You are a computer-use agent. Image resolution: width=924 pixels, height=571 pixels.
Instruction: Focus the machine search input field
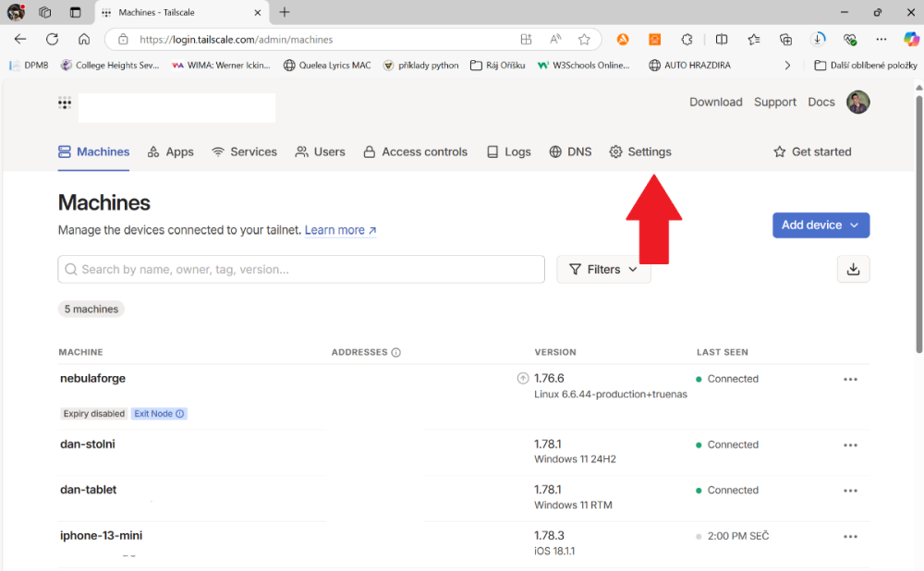click(301, 270)
